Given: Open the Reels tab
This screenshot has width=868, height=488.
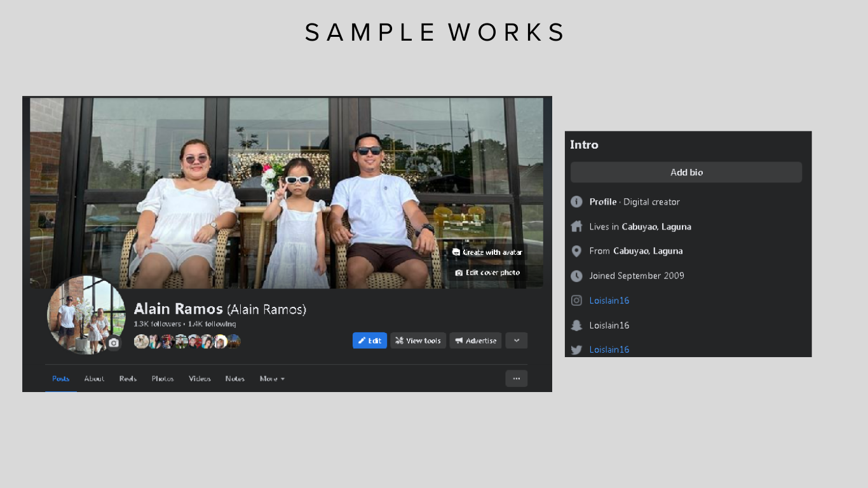Looking at the screenshot, I should click(128, 379).
